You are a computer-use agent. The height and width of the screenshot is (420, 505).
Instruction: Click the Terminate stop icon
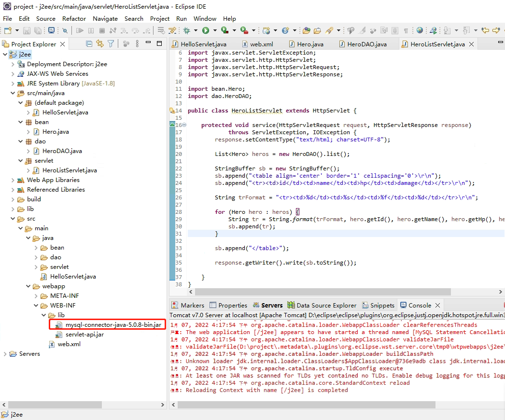pyautogui.click(x=102, y=30)
